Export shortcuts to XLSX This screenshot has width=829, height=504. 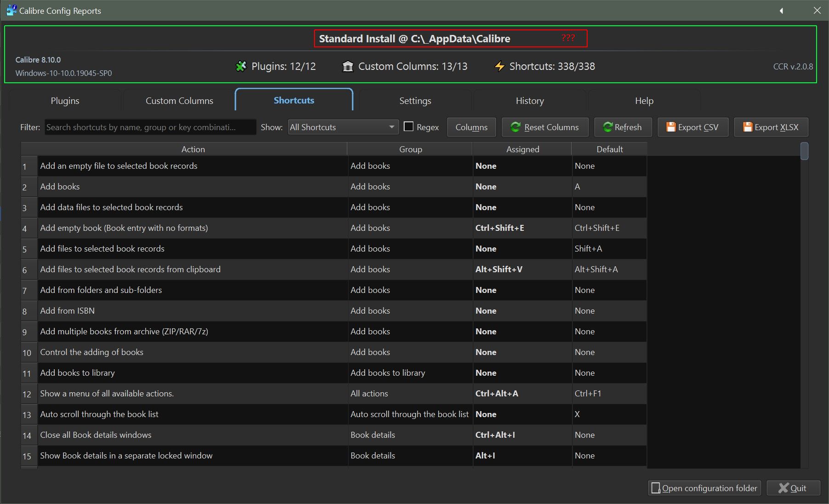pyautogui.click(x=771, y=127)
